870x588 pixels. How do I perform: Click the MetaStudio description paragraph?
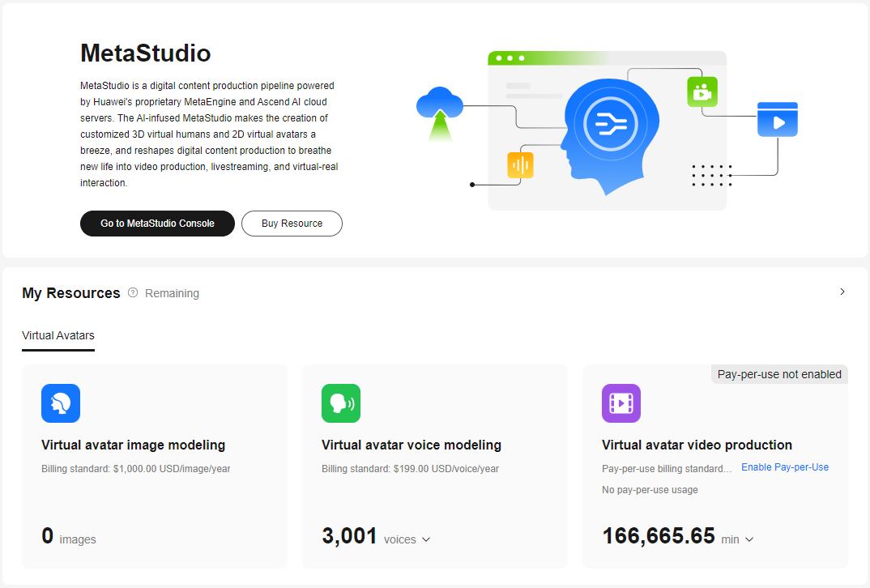pos(209,134)
